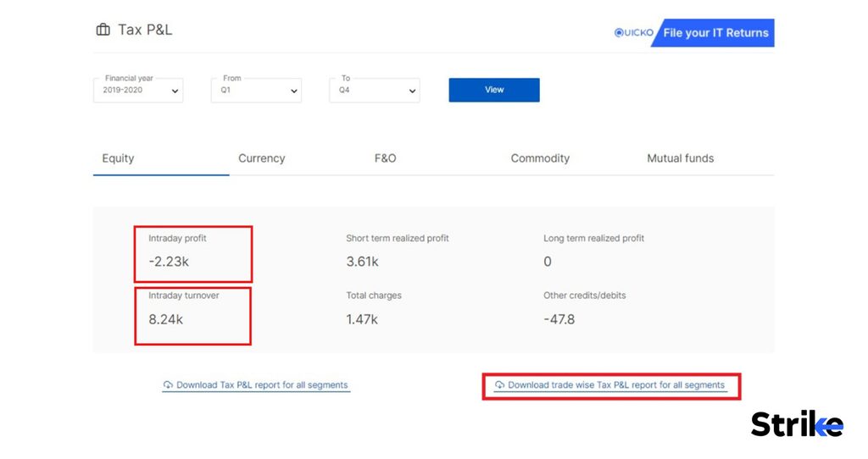This screenshot has height=459, width=868.
Task: Click the Total charges label
Action: (374, 296)
